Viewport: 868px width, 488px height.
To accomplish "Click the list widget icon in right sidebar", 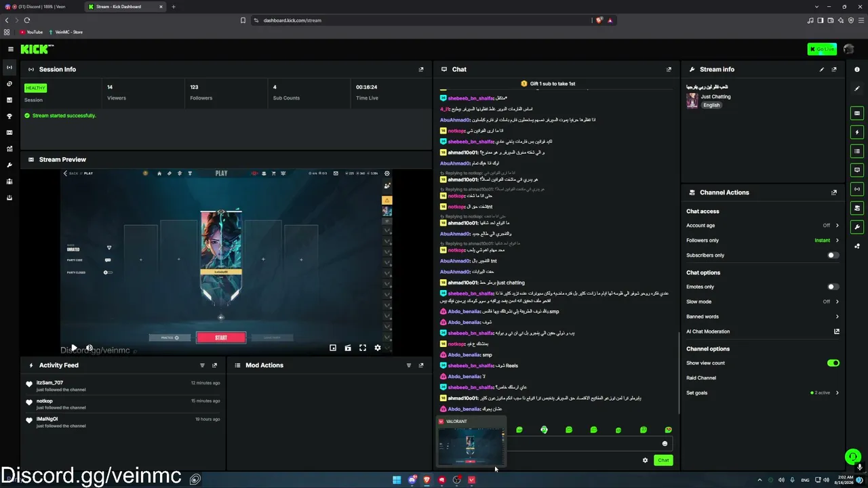I will [857, 151].
